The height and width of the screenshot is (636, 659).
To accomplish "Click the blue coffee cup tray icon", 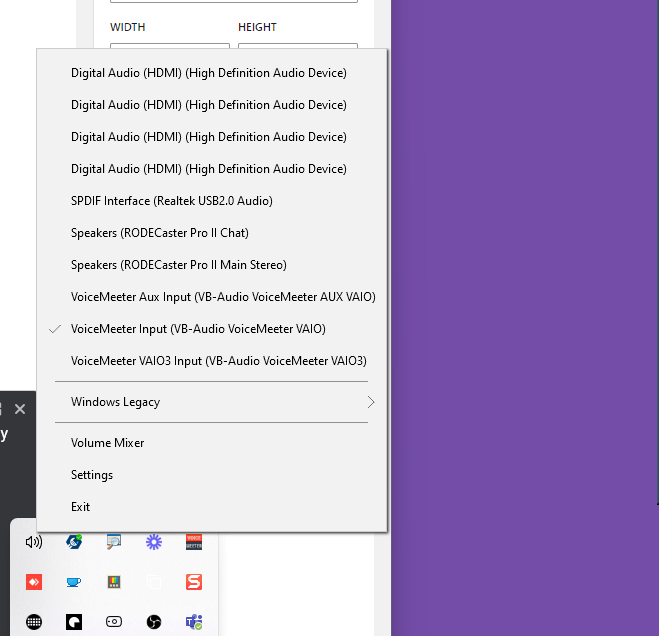I will (x=74, y=582).
